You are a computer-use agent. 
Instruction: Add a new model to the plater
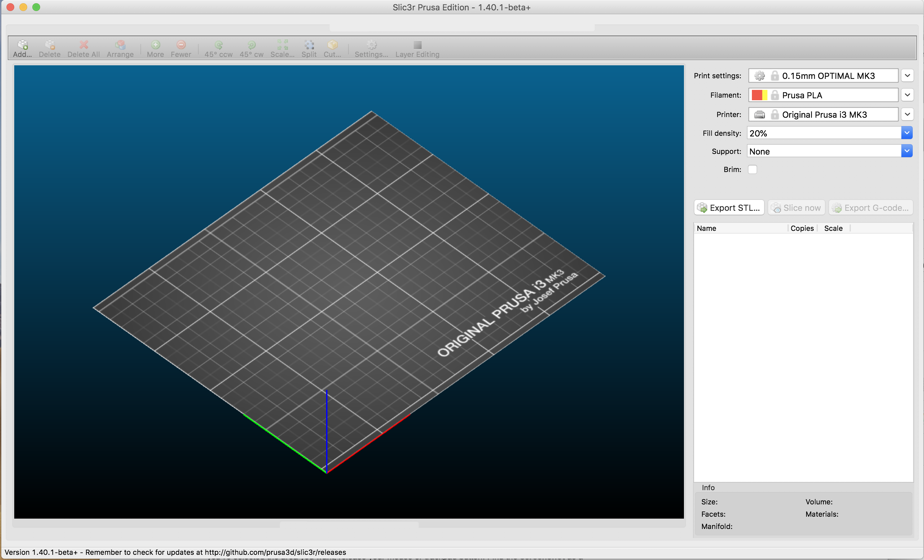[x=22, y=48]
